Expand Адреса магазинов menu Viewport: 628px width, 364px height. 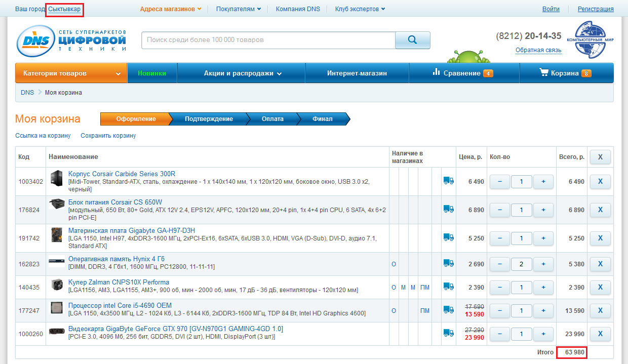[x=171, y=9]
